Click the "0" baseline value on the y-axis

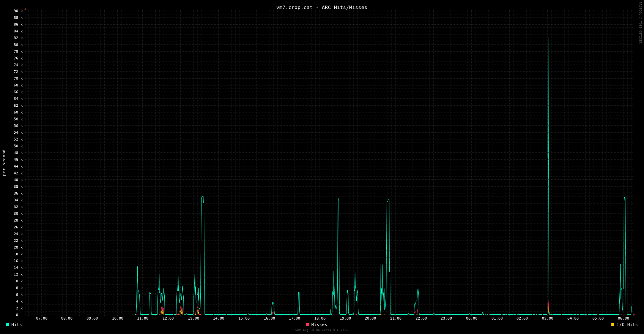17,315
